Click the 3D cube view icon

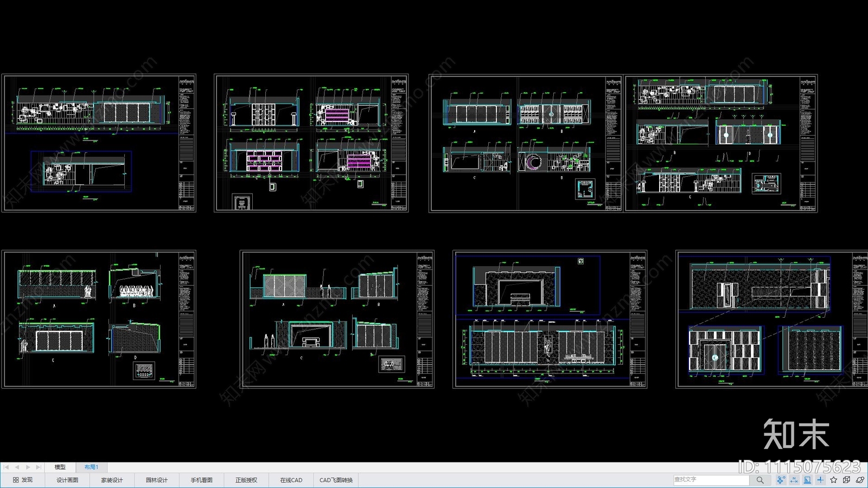pos(846,480)
